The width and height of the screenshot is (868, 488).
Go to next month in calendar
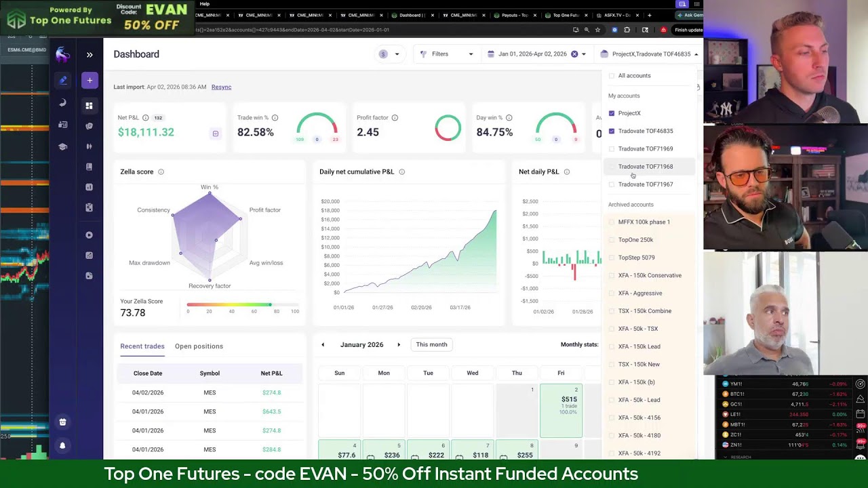tap(399, 345)
